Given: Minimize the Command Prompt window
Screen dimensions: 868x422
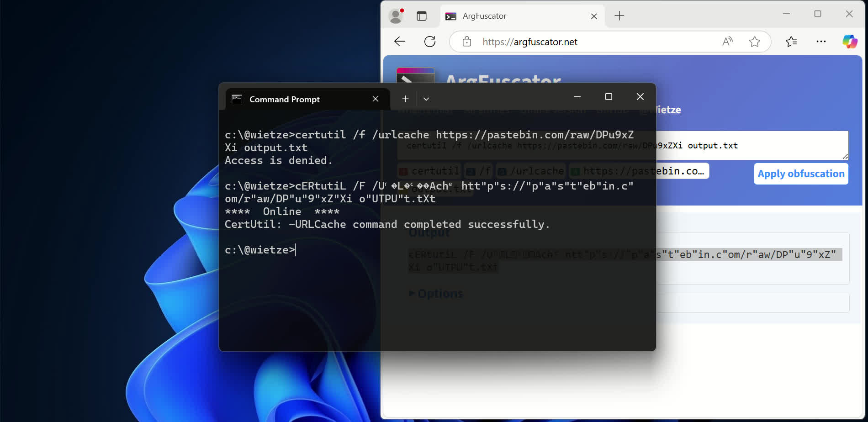Looking at the screenshot, I should pyautogui.click(x=577, y=96).
